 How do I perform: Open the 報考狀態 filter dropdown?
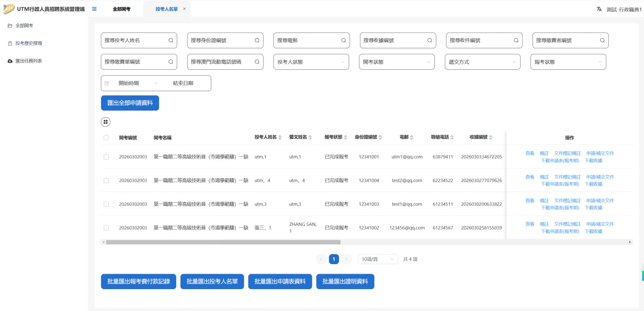568,62
